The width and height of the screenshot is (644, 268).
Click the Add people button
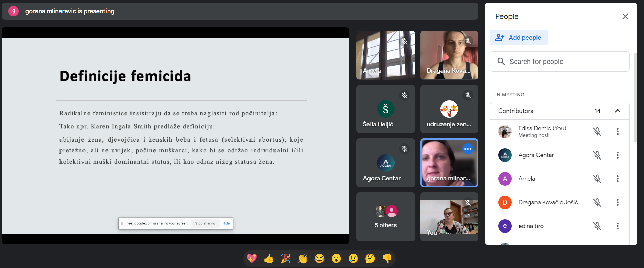click(x=519, y=38)
